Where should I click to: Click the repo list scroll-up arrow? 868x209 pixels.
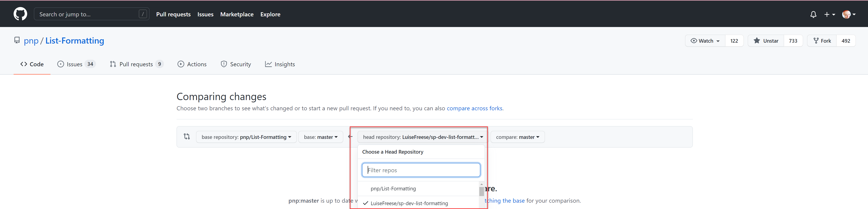[482, 184]
